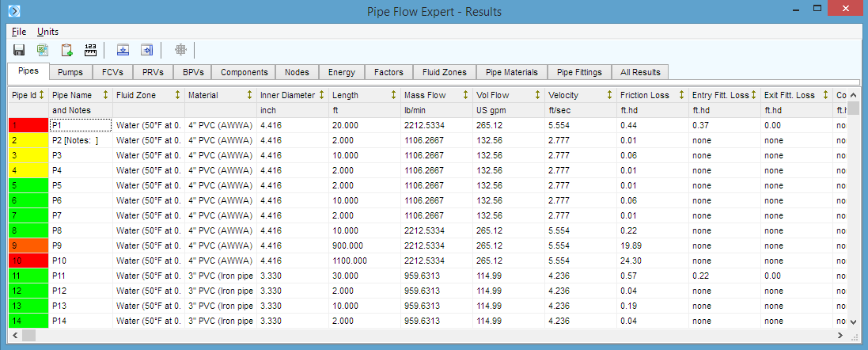Select the Energy tab
Image resolution: width=868 pixels, height=350 pixels.
(342, 72)
